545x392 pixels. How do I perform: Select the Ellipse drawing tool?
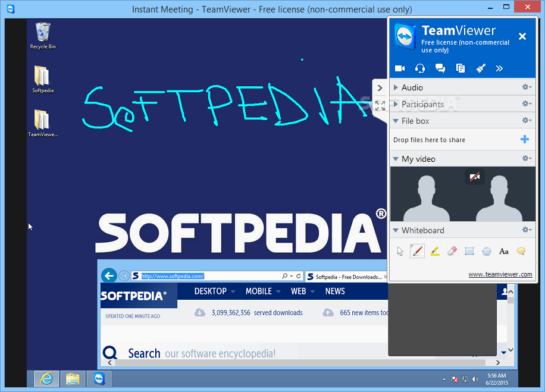(487, 251)
